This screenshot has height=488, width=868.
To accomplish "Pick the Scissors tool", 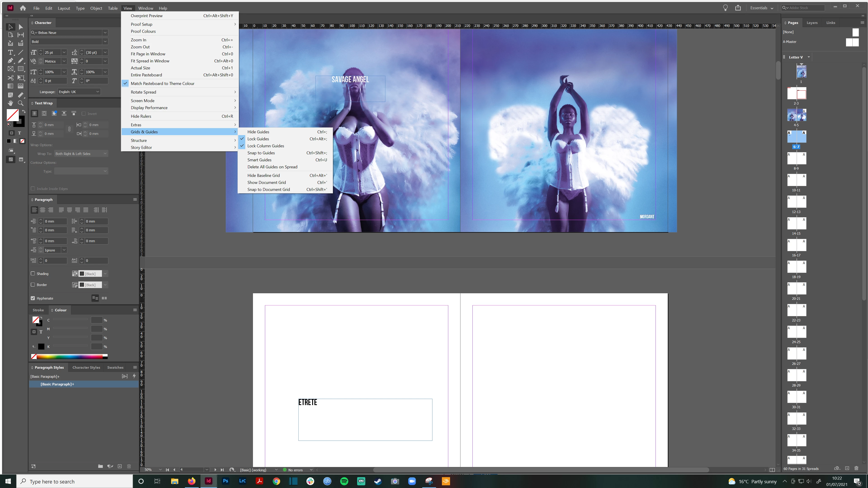I will (x=10, y=78).
